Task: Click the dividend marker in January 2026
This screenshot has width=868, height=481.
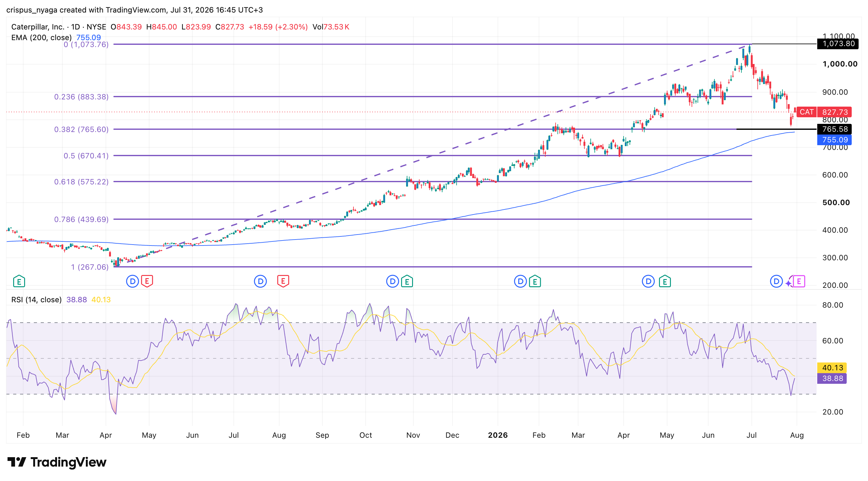Action: 520,281
